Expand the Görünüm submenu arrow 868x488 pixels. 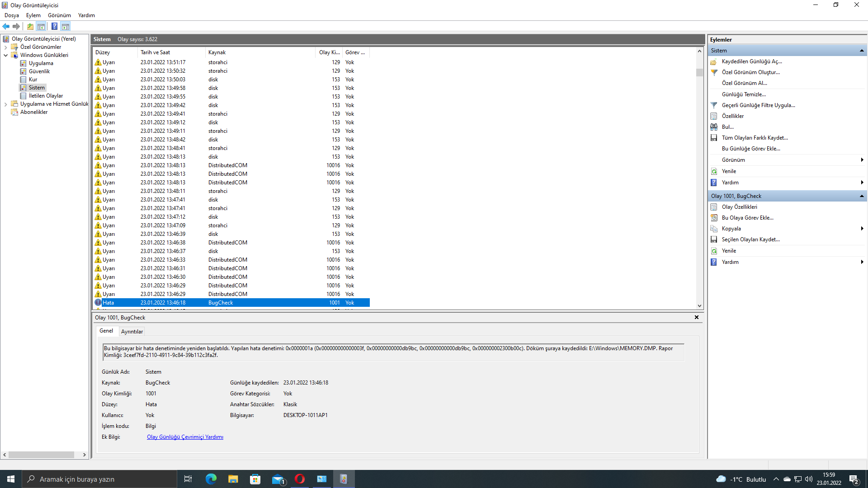tap(862, 160)
